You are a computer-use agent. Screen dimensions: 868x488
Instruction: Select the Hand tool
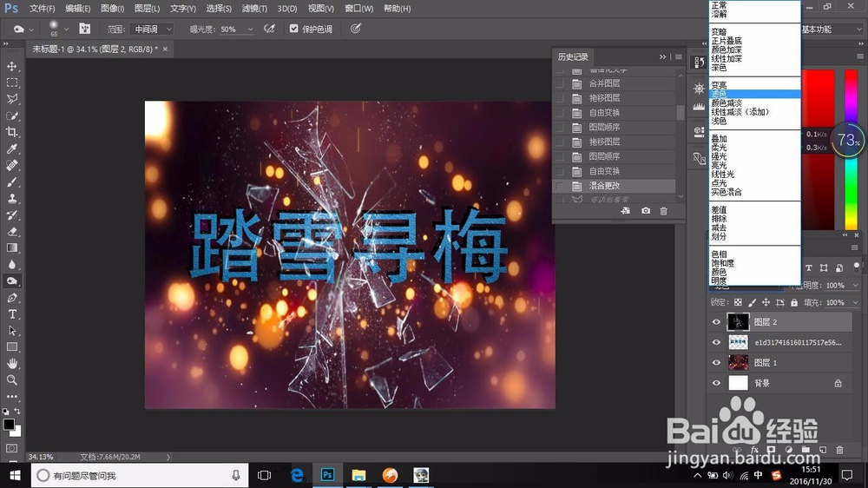pos(11,363)
